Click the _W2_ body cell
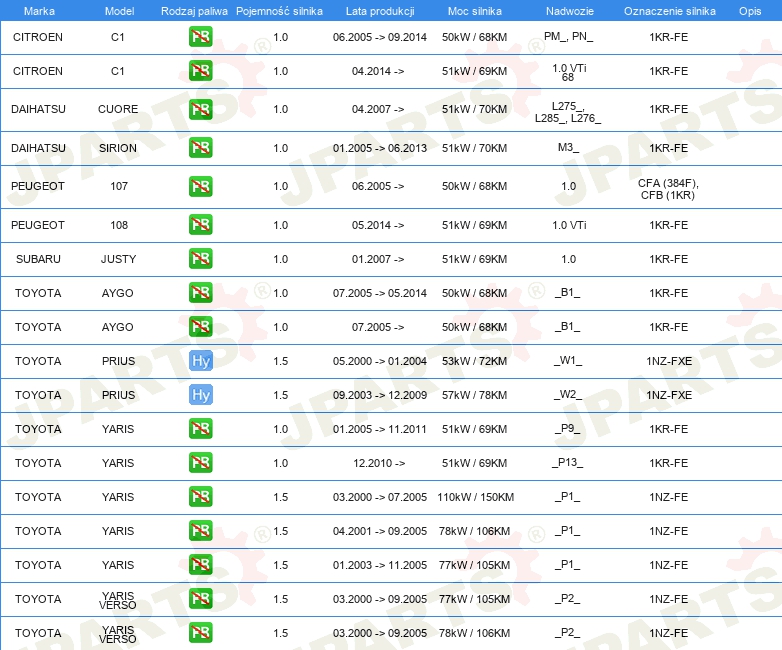Image resolution: width=782 pixels, height=650 pixels. (x=568, y=395)
